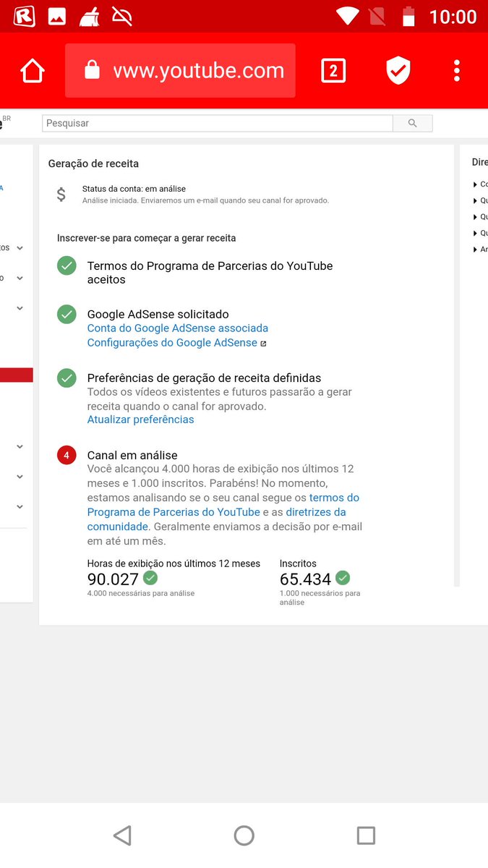Click the 90.027 watch hours value
The image size is (488, 868).
113,579
